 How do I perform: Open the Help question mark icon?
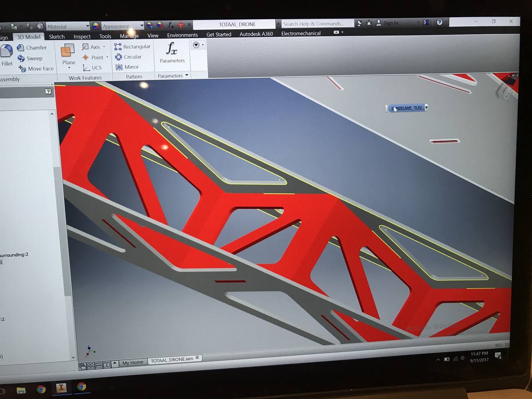439,22
